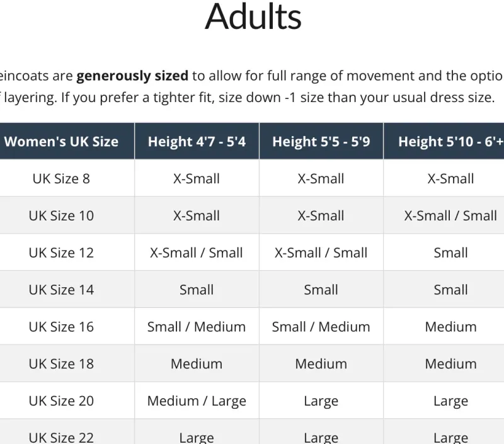This screenshot has height=444, width=504.
Task: Click the UK Size 20 row label
Action: click(61, 401)
